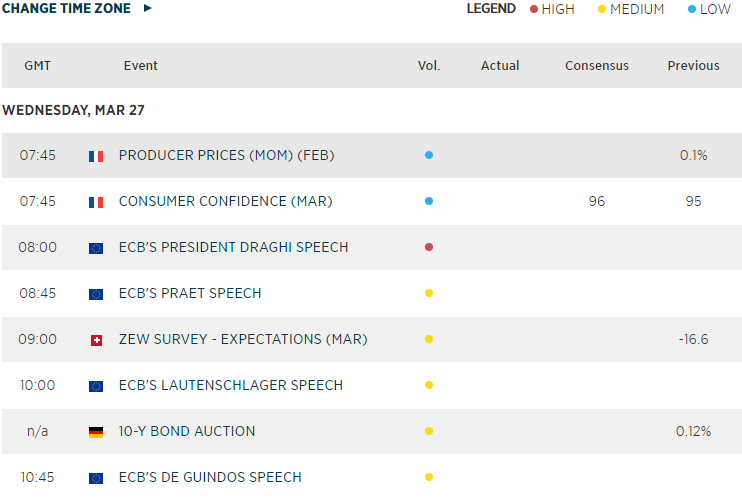Click the EU flag beside Draghi Speech
This screenshot has width=742, height=501.
(96, 248)
